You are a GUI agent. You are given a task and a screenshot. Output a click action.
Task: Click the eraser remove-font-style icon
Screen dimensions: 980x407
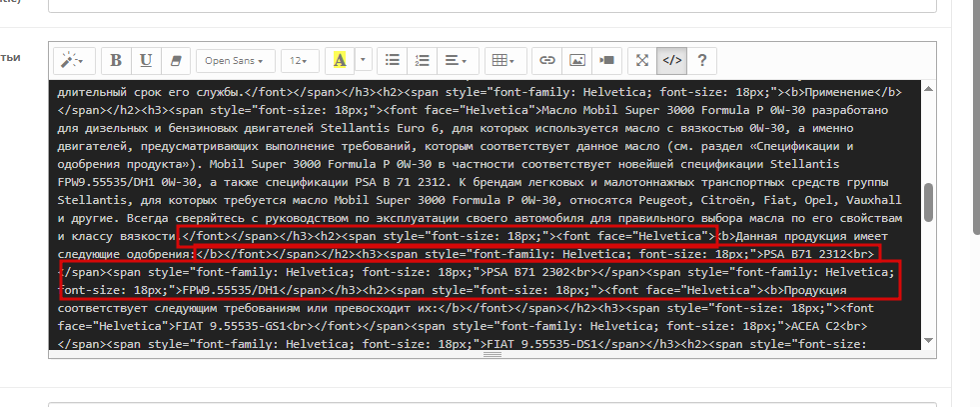click(176, 61)
